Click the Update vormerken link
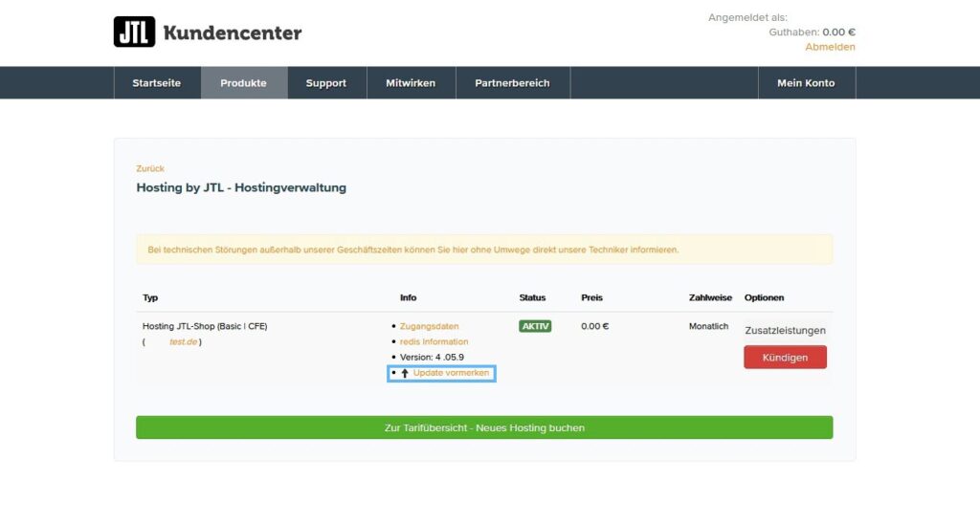980x524 pixels. (x=452, y=373)
